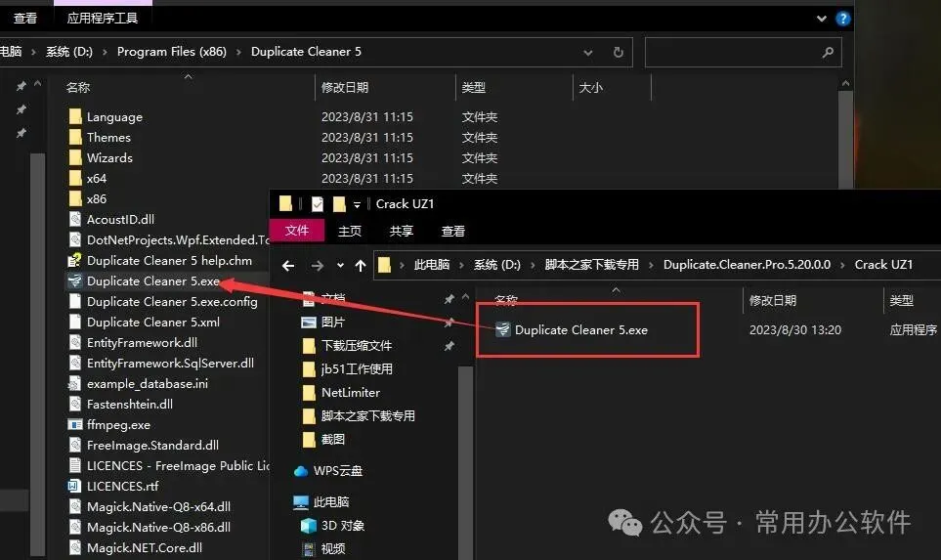Image resolution: width=941 pixels, height=560 pixels.
Task: Open 文件 tab in Crack UZ1 window
Action: [297, 231]
